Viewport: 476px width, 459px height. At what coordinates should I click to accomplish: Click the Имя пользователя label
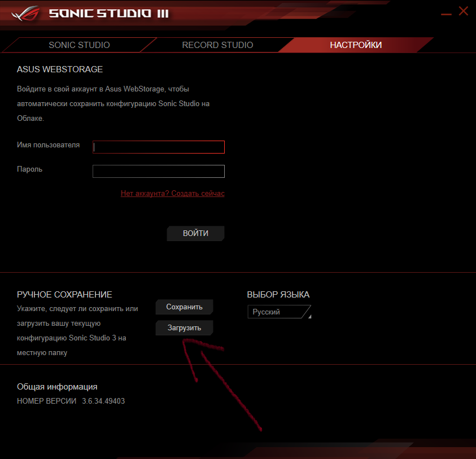tap(48, 145)
